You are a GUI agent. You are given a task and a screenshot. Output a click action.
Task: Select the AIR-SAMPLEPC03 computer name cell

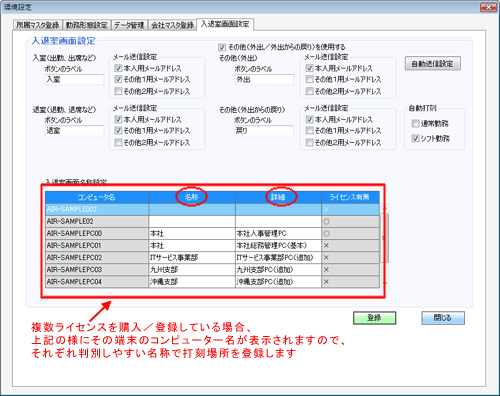click(x=97, y=270)
